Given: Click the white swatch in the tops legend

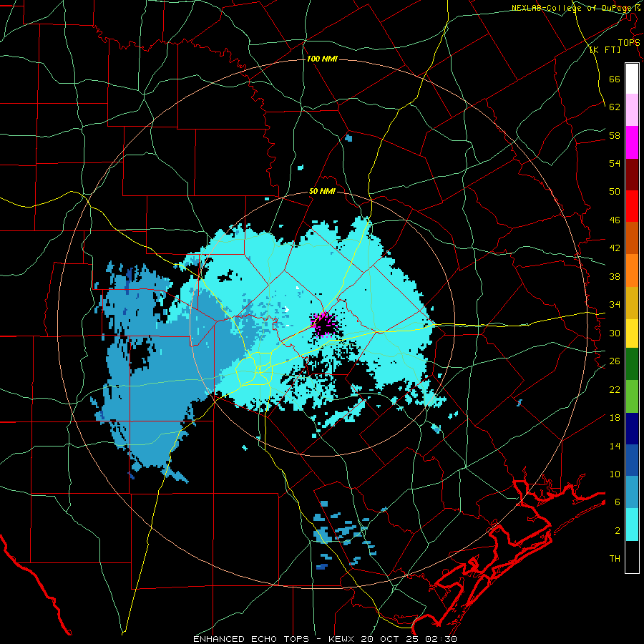Looking at the screenshot, I should click(632, 79).
